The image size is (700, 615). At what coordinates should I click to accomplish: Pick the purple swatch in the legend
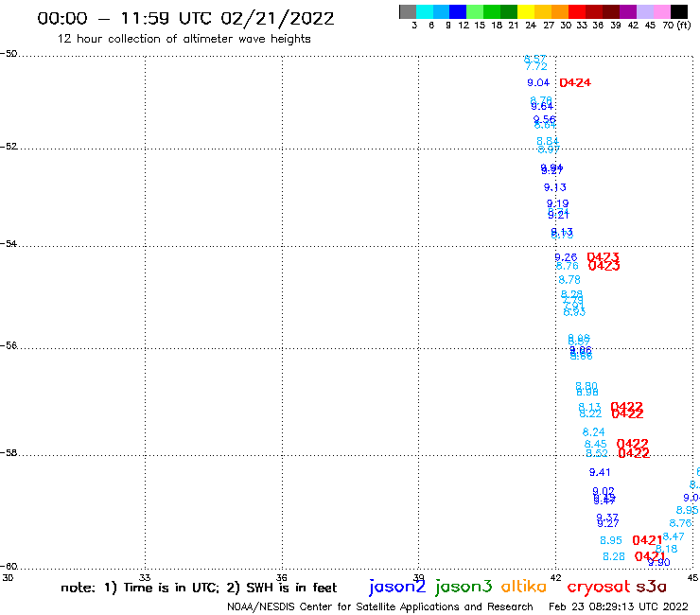point(628,11)
